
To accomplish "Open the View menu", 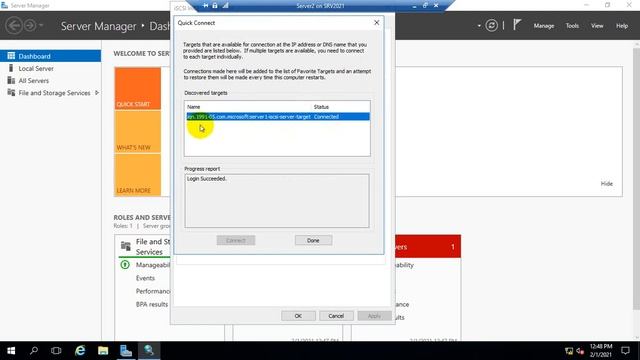I will [x=597, y=26].
